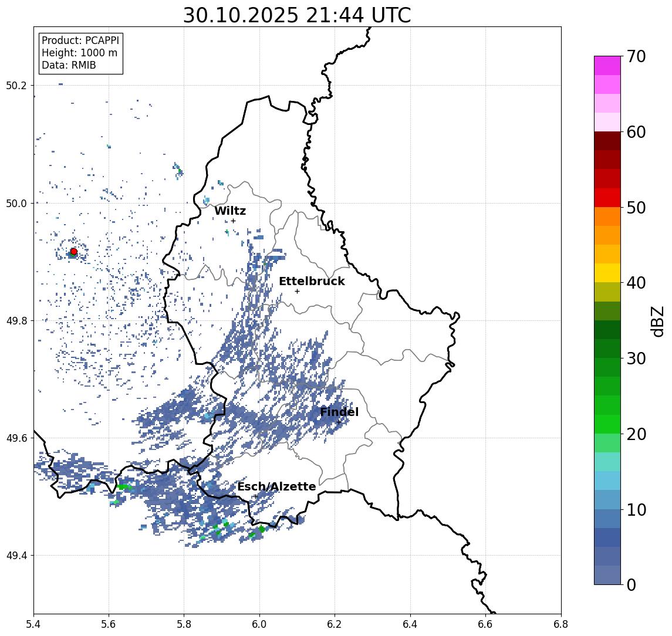Viewport: 672px width, 636px height.
Task: Click the Esch/Alzette city label
Action: coord(276,487)
